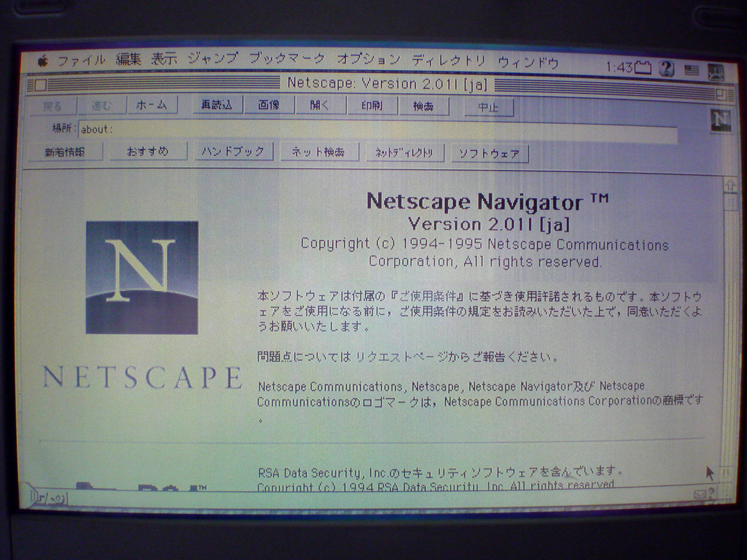The height and width of the screenshot is (560, 747).
Task: Open the ご使用条件 license link
Action: pyautogui.click(x=427, y=296)
